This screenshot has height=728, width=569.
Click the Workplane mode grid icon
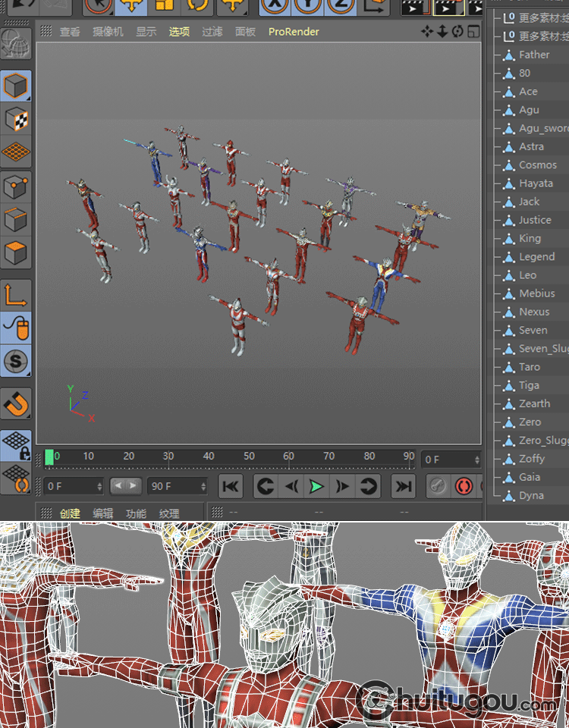tap(16, 152)
